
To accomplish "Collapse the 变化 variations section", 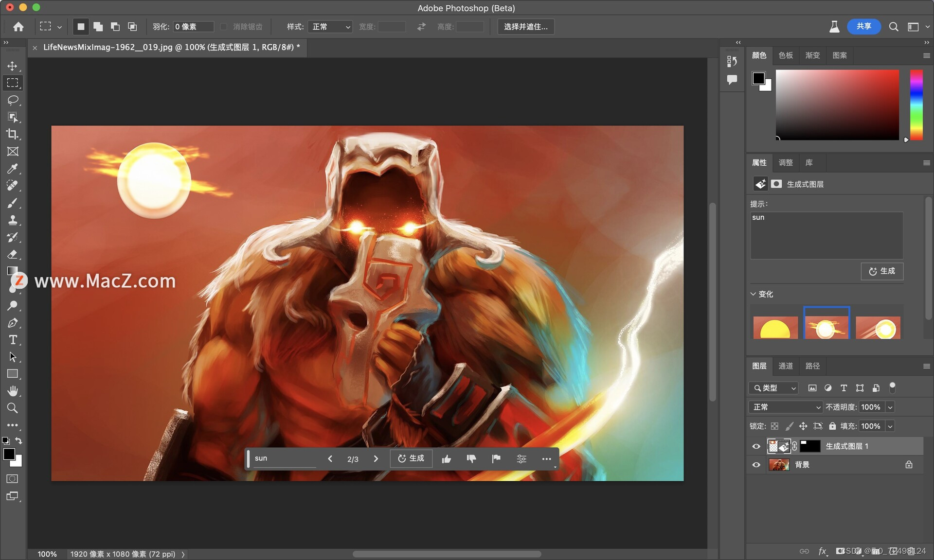I will point(753,294).
